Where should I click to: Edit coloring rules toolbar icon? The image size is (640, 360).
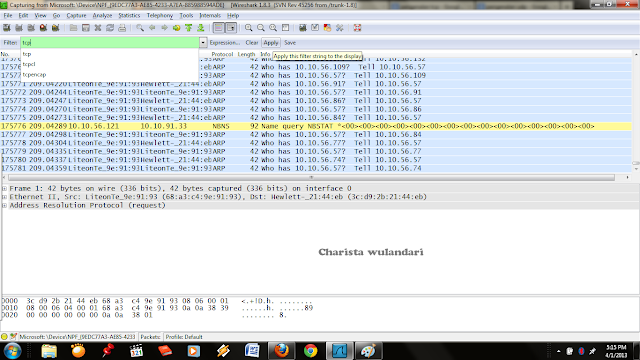327,28
